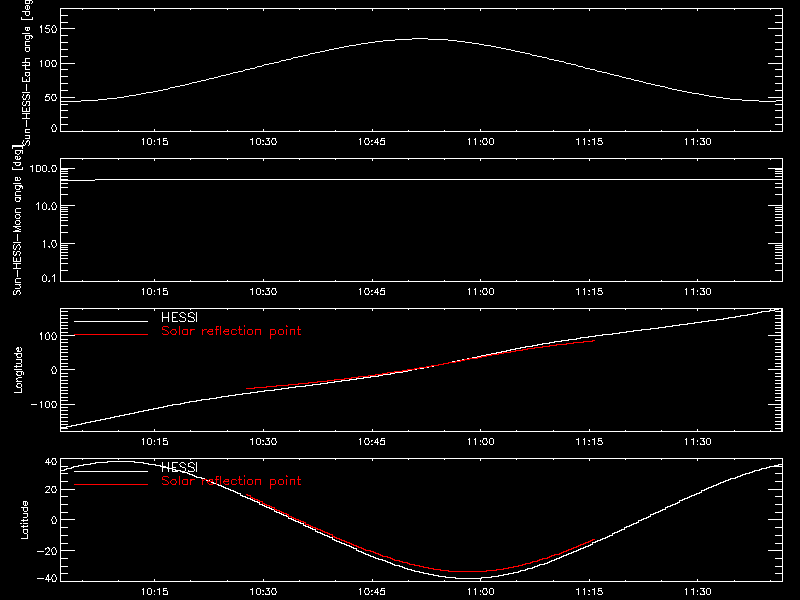Click the -20 tick label on Latitude plot
The image size is (800, 600).
tap(47, 551)
